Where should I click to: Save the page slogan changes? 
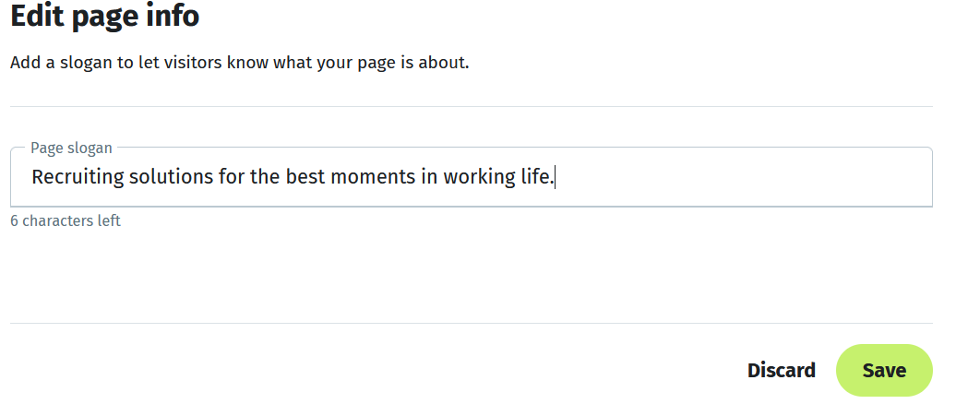(x=884, y=370)
